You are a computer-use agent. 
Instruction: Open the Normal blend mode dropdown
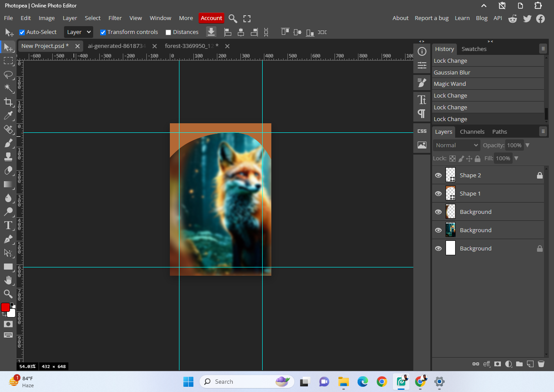coord(456,145)
